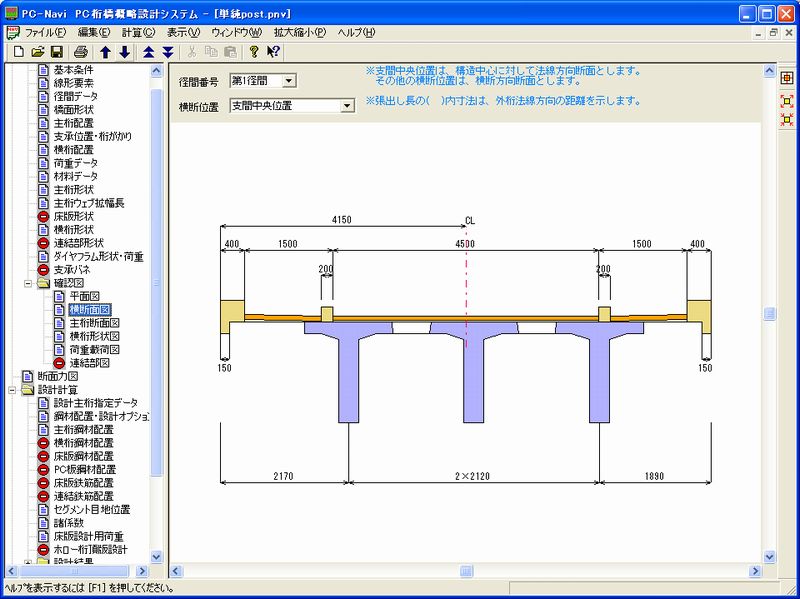Click the Print toolbar icon
The height and width of the screenshot is (599, 800).
coord(80,51)
